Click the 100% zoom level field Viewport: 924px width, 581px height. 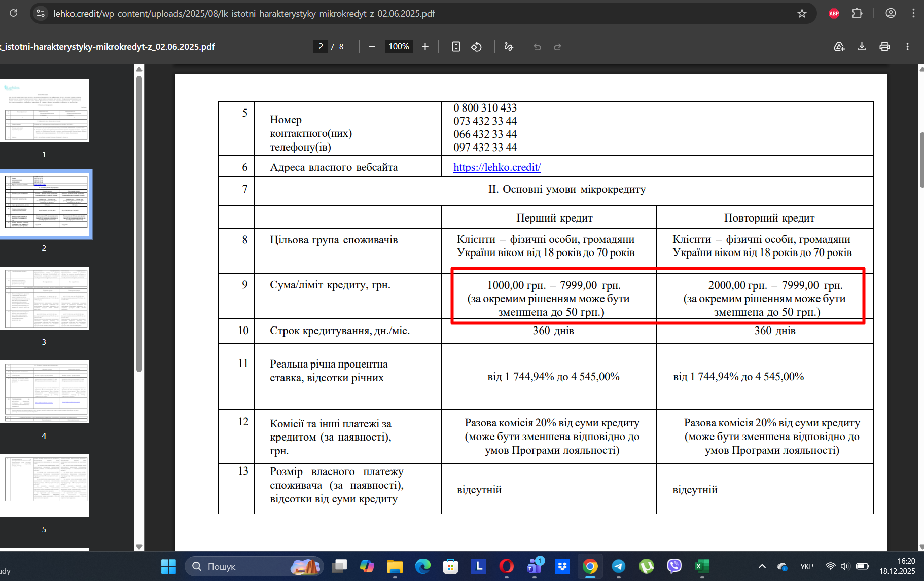[399, 47]
